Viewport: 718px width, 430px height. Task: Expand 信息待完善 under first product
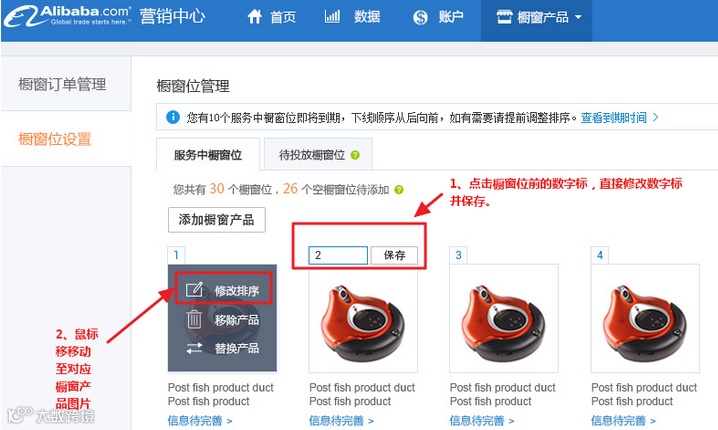(200, 420)
